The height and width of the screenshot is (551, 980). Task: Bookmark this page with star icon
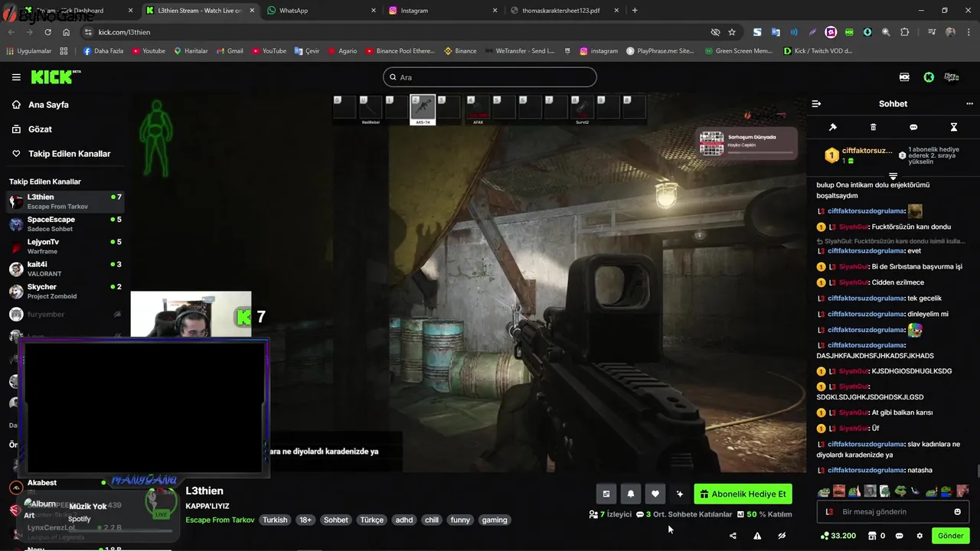tap(732, 32)
